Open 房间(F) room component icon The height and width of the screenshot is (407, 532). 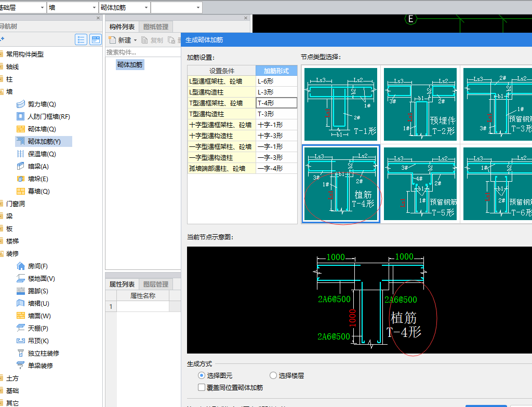(21, 266)
